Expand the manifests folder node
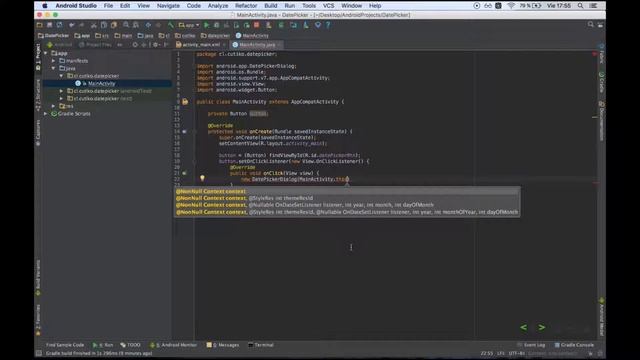Screen dimensions: 640x360 53,61
